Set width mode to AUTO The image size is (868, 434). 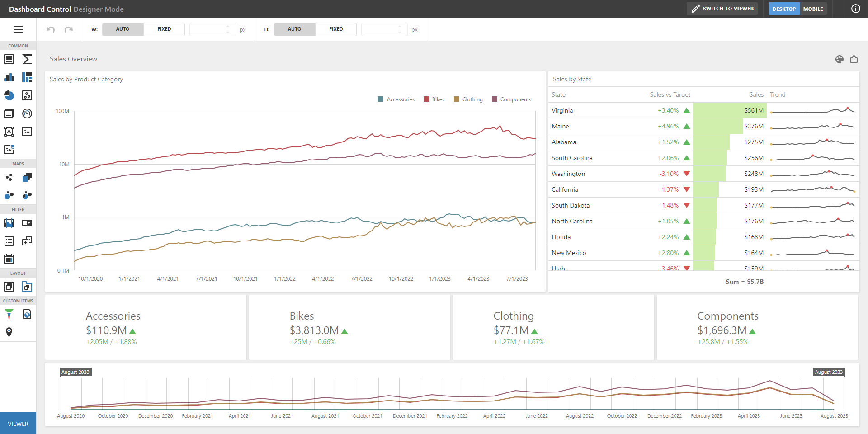(x=123, y=29)
